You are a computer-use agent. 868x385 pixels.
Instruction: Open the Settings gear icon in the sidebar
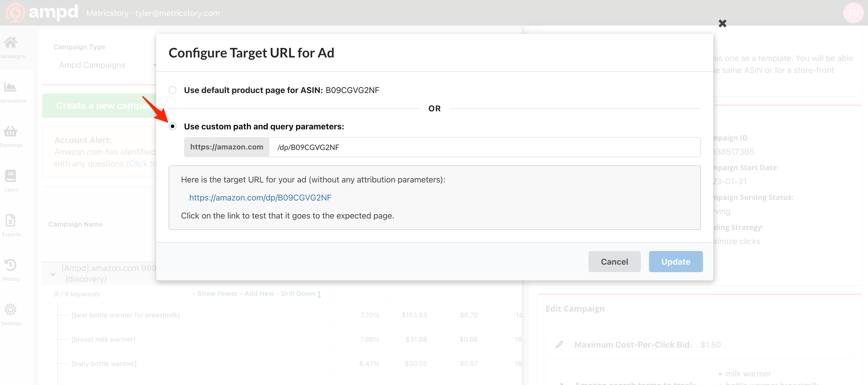pos(11,309)
